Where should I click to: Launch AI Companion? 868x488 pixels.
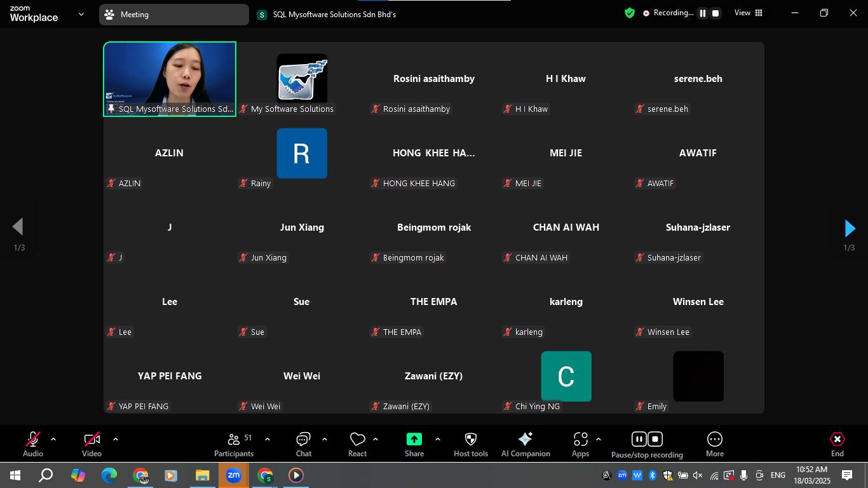point(526,444)
